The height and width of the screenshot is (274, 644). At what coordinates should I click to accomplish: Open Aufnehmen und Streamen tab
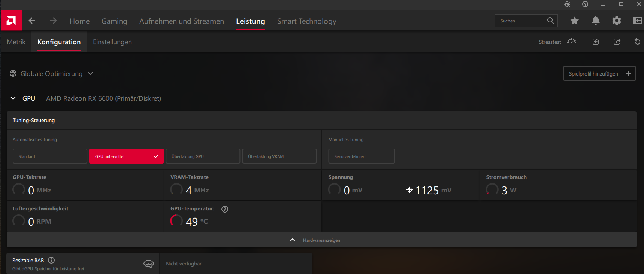pyautogui.click(x=182, y=21)
